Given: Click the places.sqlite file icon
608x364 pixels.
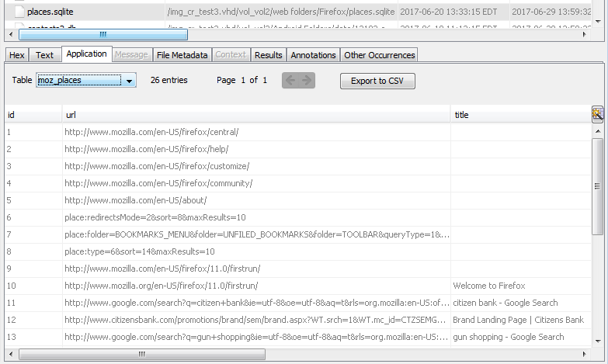Looking at the screenshot, I should [19, 12].
